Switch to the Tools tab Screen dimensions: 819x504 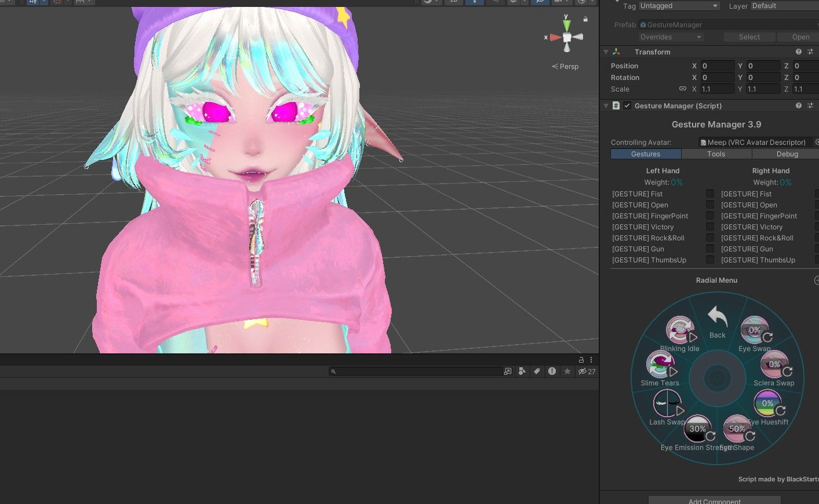(716, 154)
